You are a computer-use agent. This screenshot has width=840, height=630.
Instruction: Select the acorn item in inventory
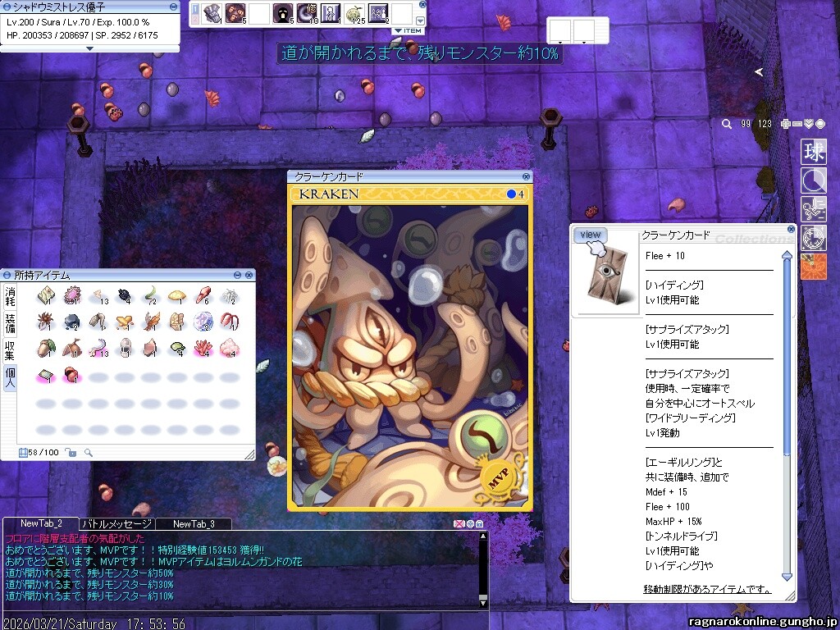46,348
